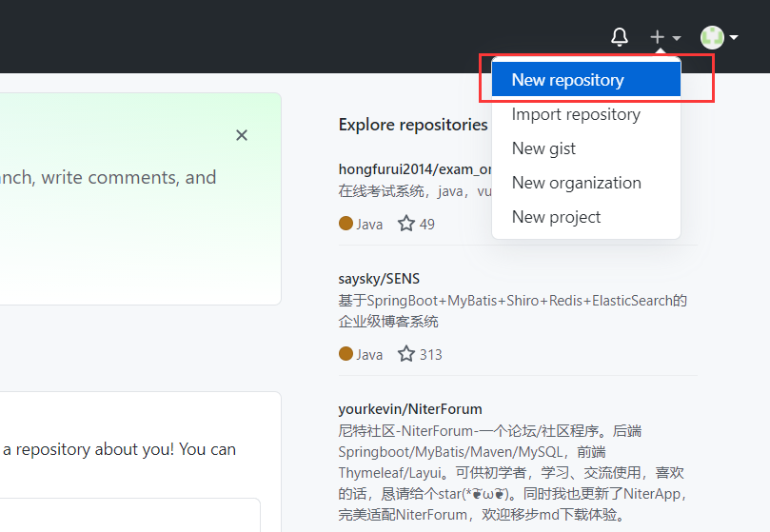
Task: Click Java language dot for exam_online
Action: click(346, 224)
